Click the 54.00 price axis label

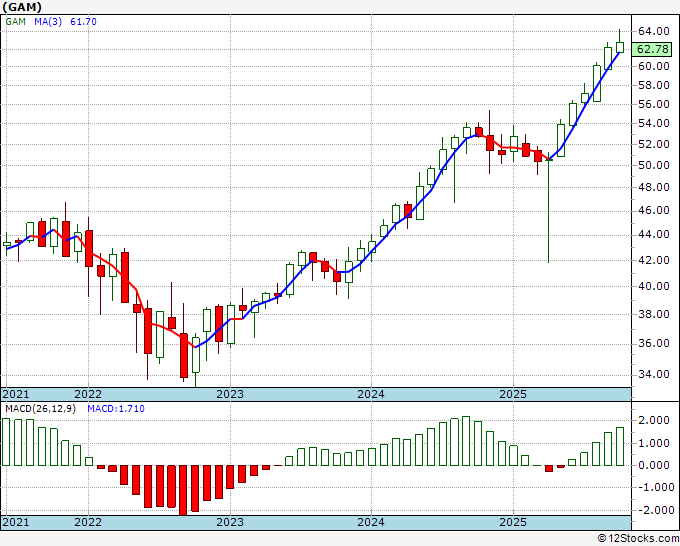click(654, 124)
